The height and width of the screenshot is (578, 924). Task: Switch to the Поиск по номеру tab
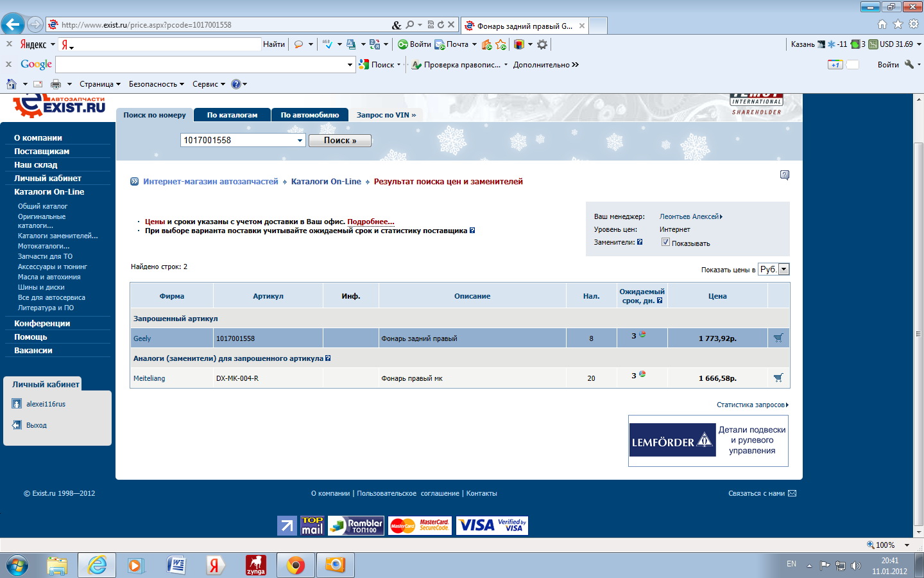point(155,115)
